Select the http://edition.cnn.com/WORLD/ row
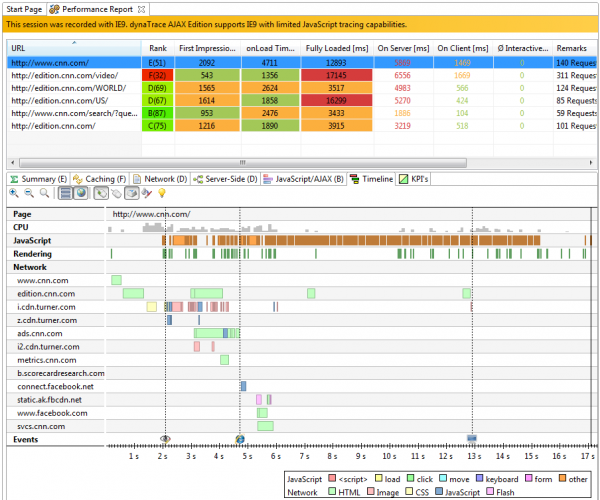 (x=302, y=88)
